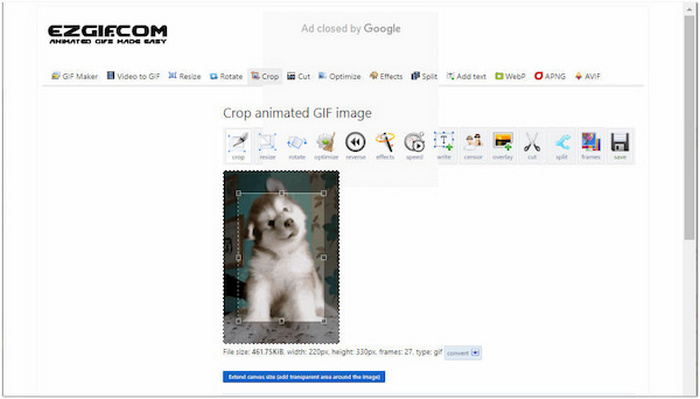Click the File size 461.75KiB info text
Viewport: 700px width, 399px height.
(x=333, y=352)
